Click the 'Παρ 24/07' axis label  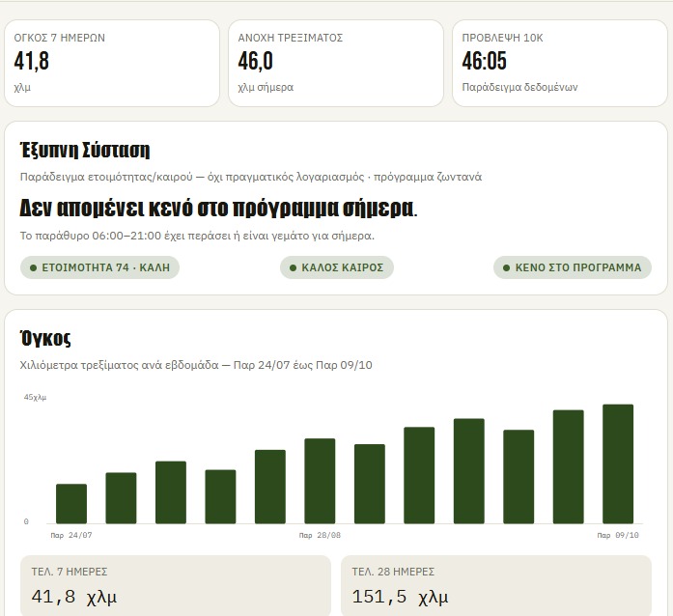pos(71,535)
